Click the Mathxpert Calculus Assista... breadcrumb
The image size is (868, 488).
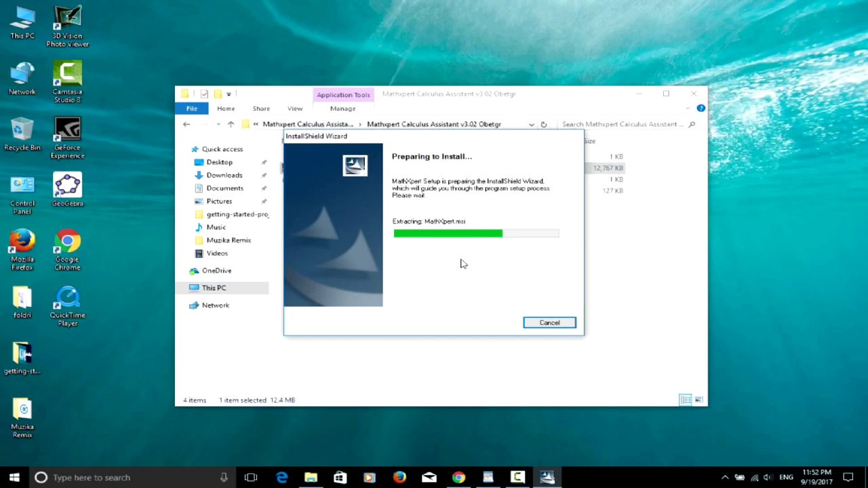[308, 125]
